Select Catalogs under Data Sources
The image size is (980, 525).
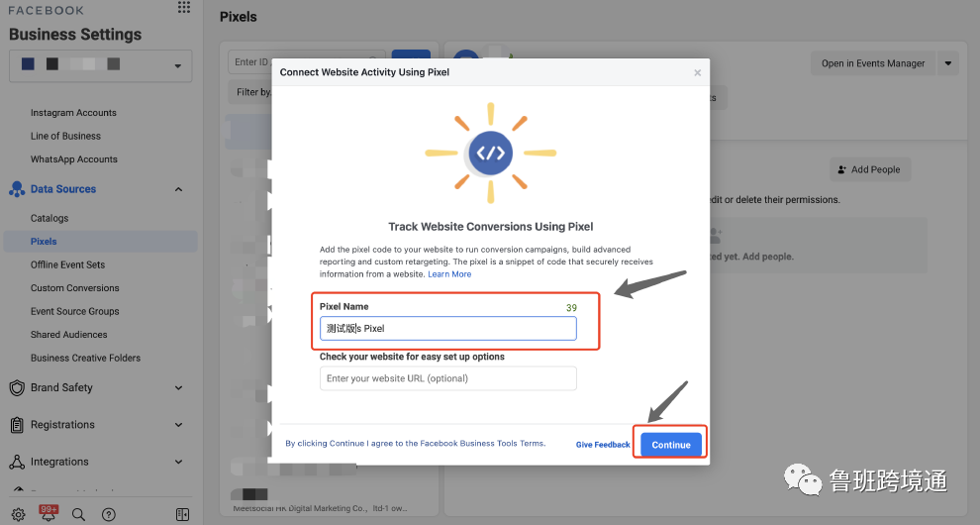[x=49, y=218]
